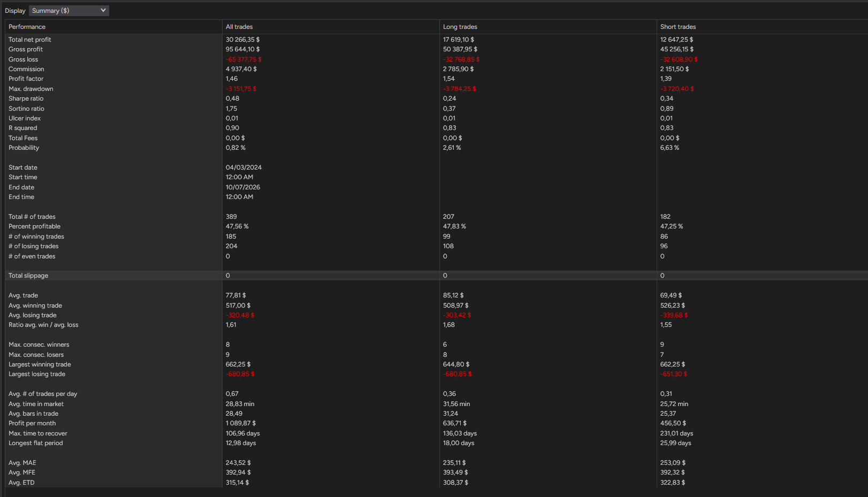This screenshot has width=868, height=497.
Task: Click Max. time to recover 106,96 days
Action: click(243, 433)
